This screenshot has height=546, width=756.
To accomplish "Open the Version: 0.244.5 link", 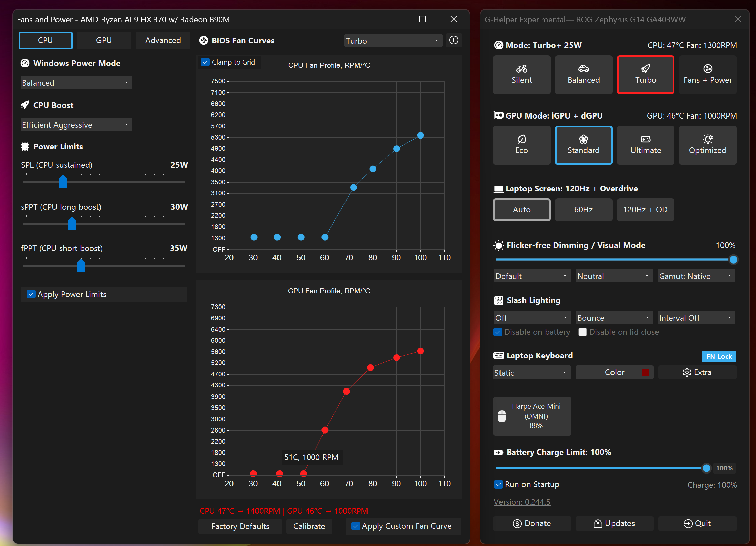I will pyautogui.click(x=522, y=502).
